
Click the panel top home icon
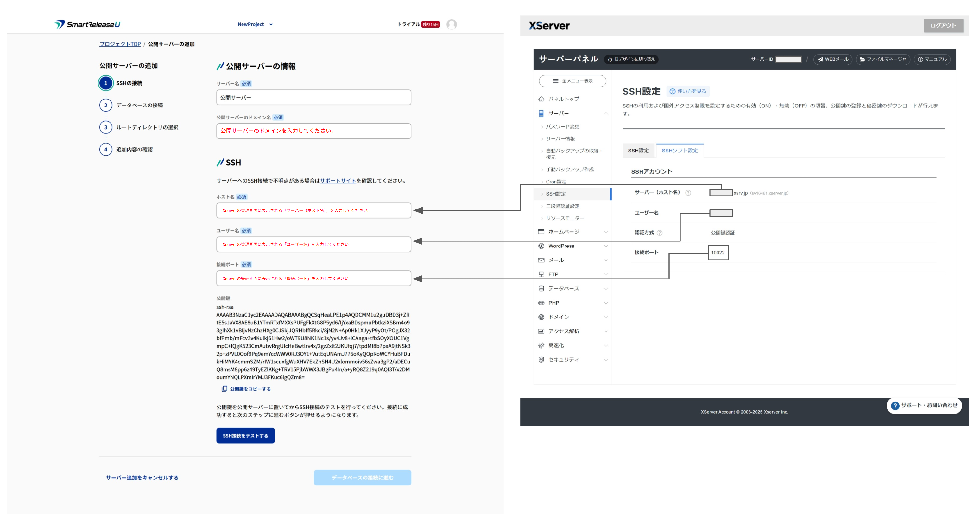click(541, 99)
